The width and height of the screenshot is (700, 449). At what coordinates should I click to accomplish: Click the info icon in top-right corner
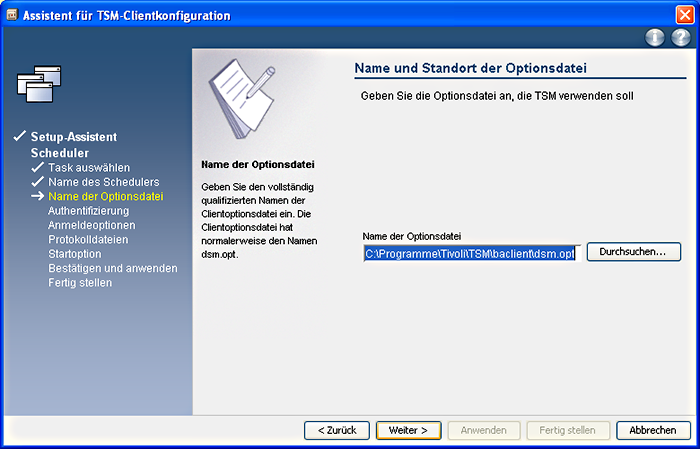coord(656,37)
